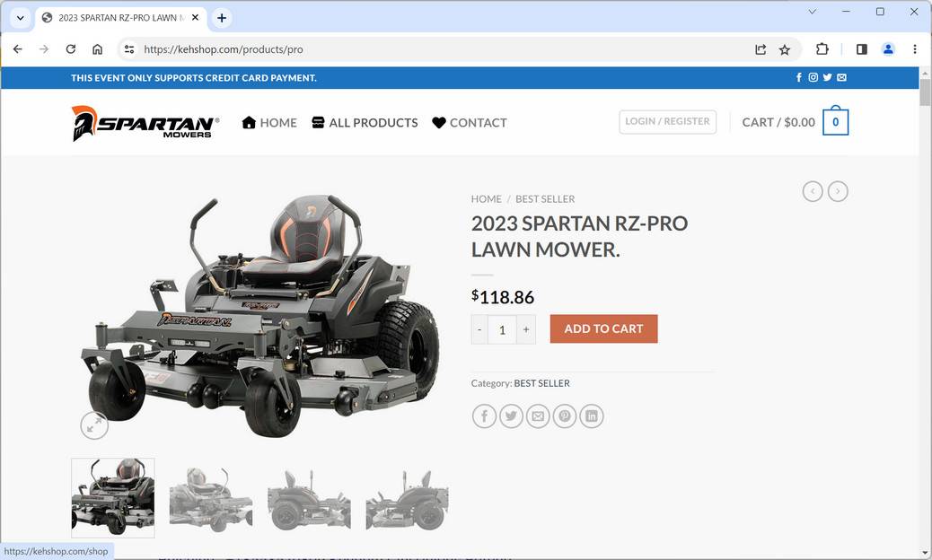The image size is (932, 560).
Task: Open ALL PRODUCTS in the navigation menu
Action: (x=365, y=122)
